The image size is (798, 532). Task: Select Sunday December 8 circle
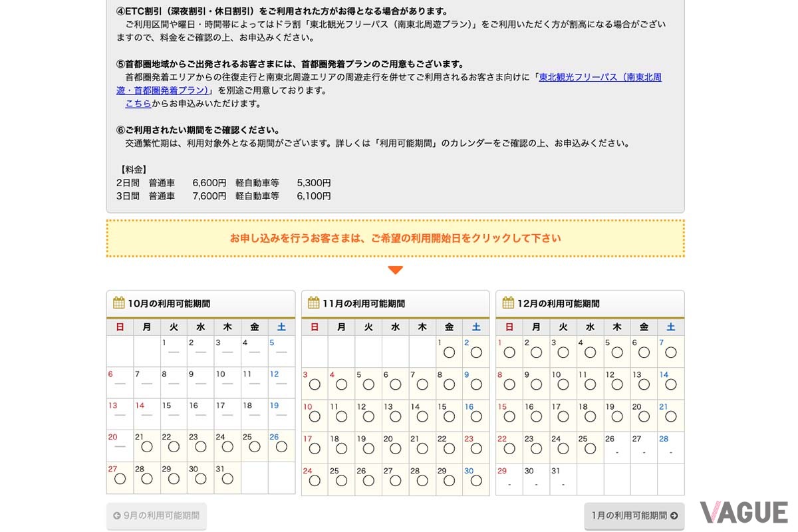(x=509, y=384)
